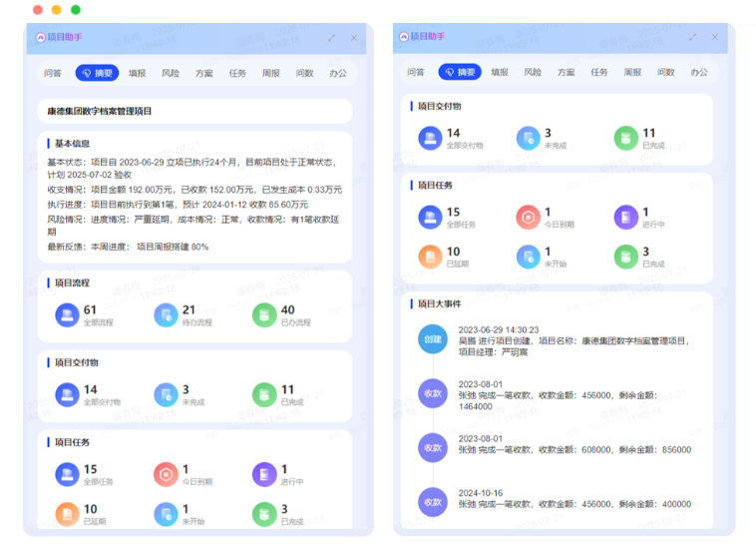This screenshot has width=756, height=544.
Task: Select 摘要 tab in right panel
Action: [x=460, y=72]
